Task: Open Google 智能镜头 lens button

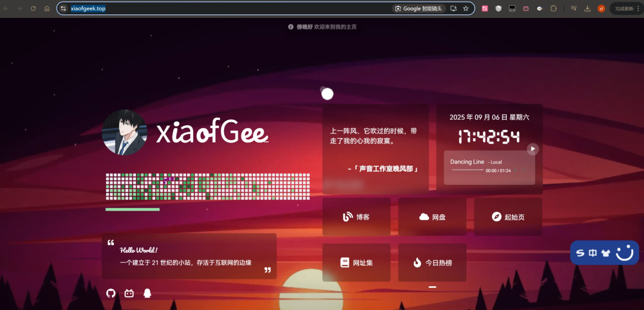Action: point(419,8)
